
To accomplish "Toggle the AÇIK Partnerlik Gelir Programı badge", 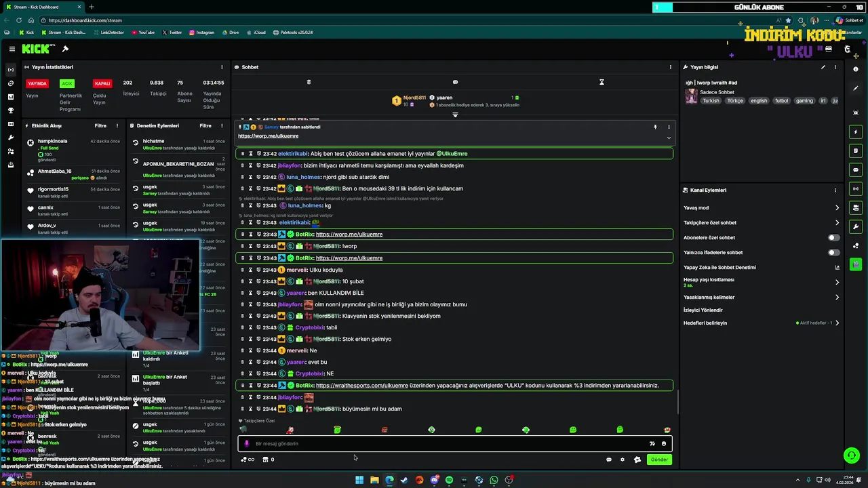I will click(66, 83).
